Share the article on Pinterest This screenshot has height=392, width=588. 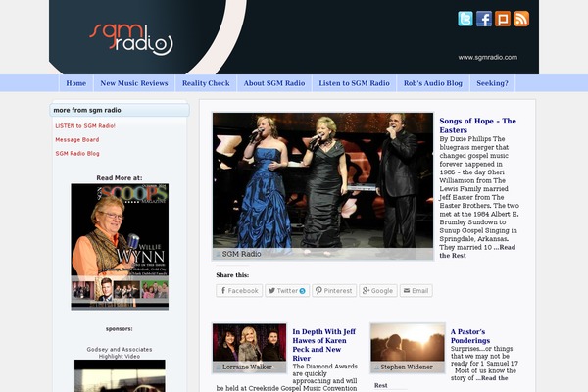tap(334, 291)
